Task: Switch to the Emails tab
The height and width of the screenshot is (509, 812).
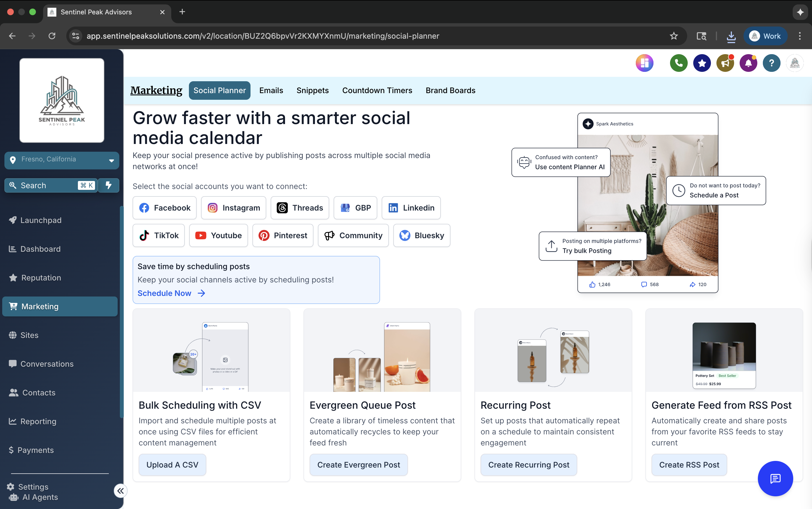Action: click(x=271, y=90)
